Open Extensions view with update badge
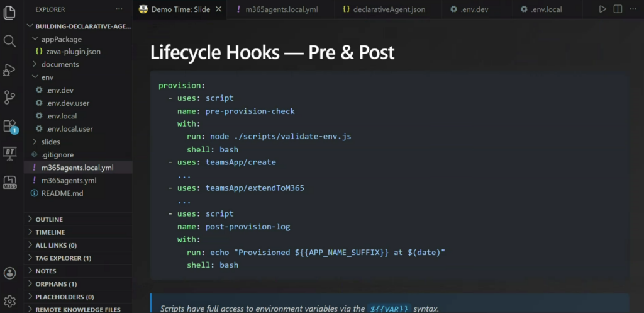The width and height of the screenshot is (644, 313). click(9, 126)
